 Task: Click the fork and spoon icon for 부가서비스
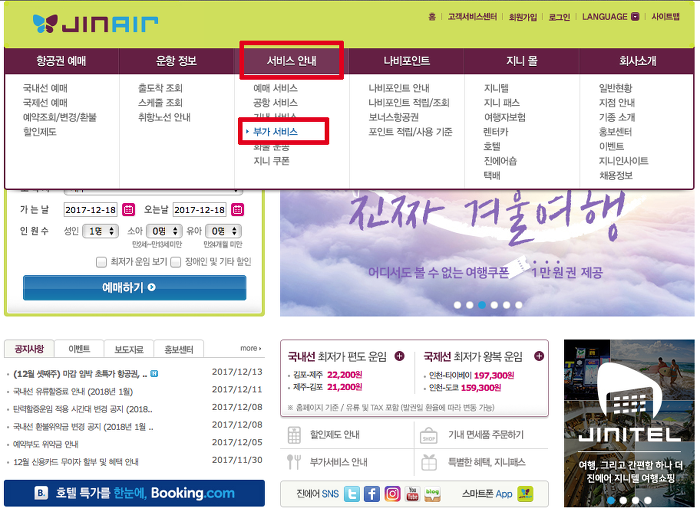(x=294, y=462)
